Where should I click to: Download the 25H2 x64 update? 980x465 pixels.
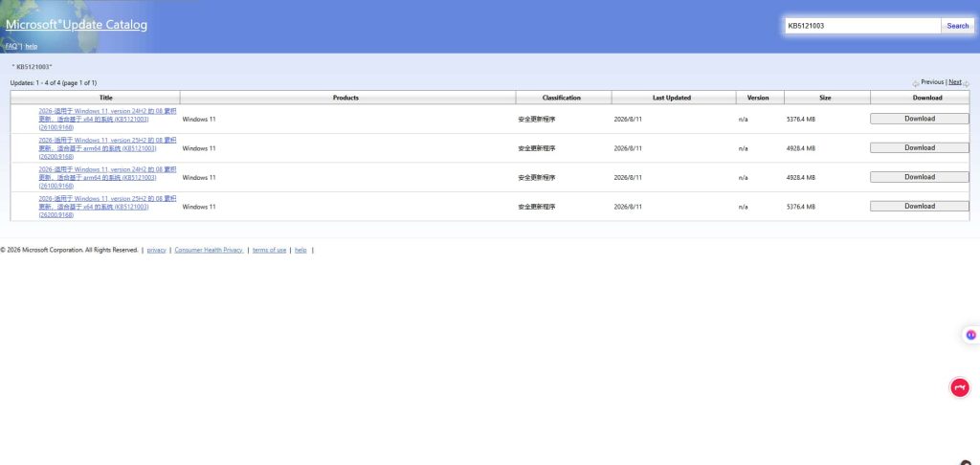920,207
